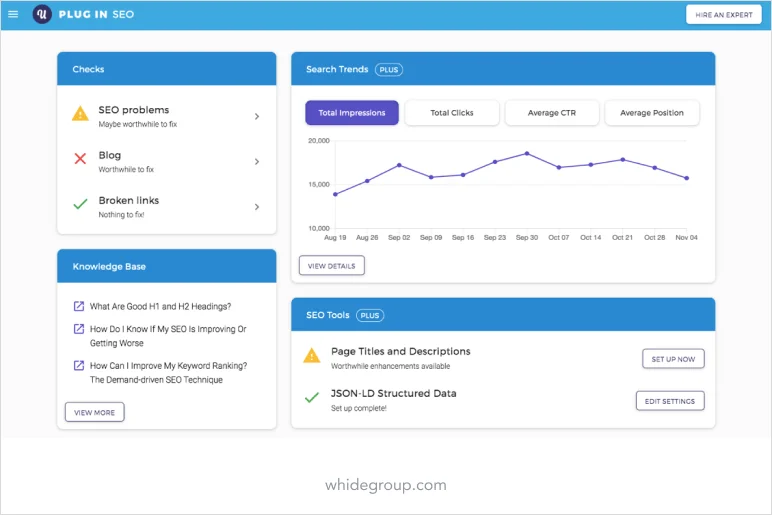Click the Sep 16 x-axis label

[463, 237]
